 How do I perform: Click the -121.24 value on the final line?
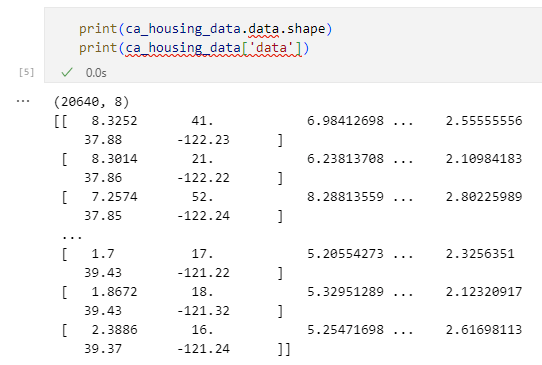click(x=203, y=349)
